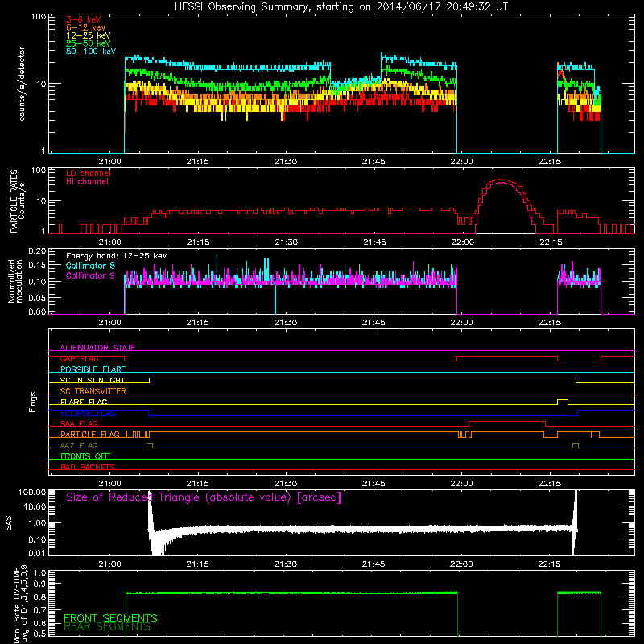Click the "Mon. Rate LIVETIME" y-axis label
This screenshot has width=644, height=644.
[16, 605]
